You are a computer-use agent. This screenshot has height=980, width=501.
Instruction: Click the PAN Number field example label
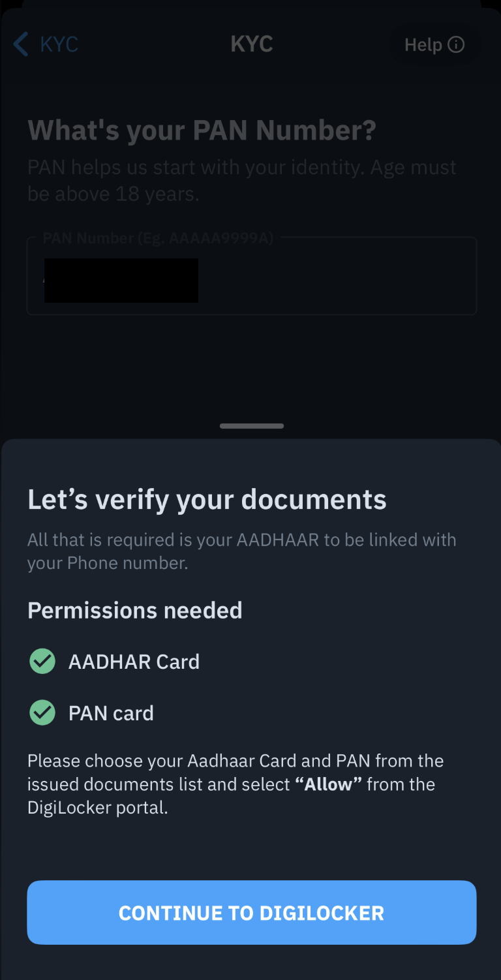[x=158, y=238]
